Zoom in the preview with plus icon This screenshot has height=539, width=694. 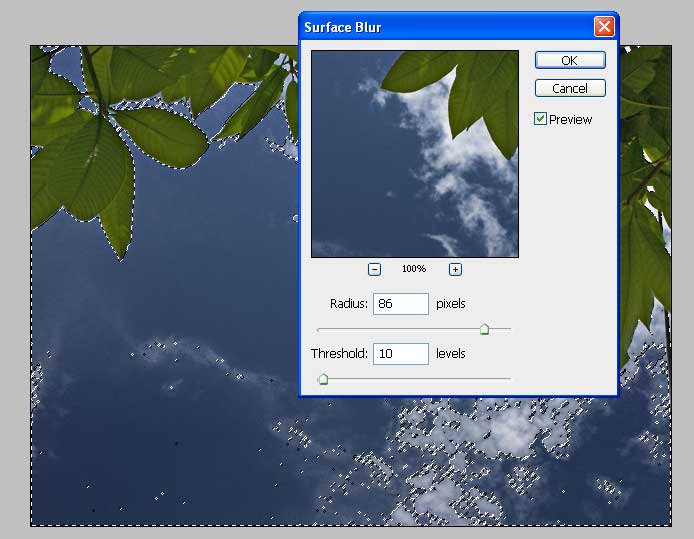pyautogui.click(x=455, y=269)
